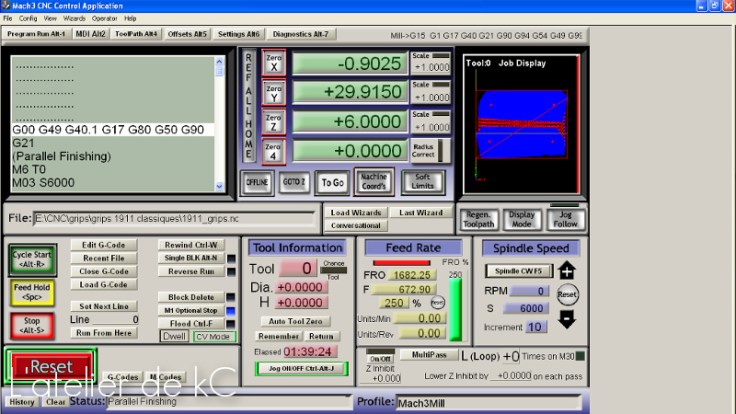Click the round spindle speed Reset icon
The image size is (736, 414).
pos(567,295)
